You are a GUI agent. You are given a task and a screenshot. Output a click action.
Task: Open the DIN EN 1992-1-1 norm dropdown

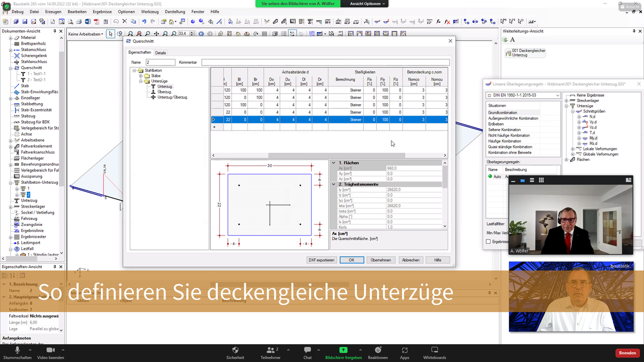click(523, 95)
